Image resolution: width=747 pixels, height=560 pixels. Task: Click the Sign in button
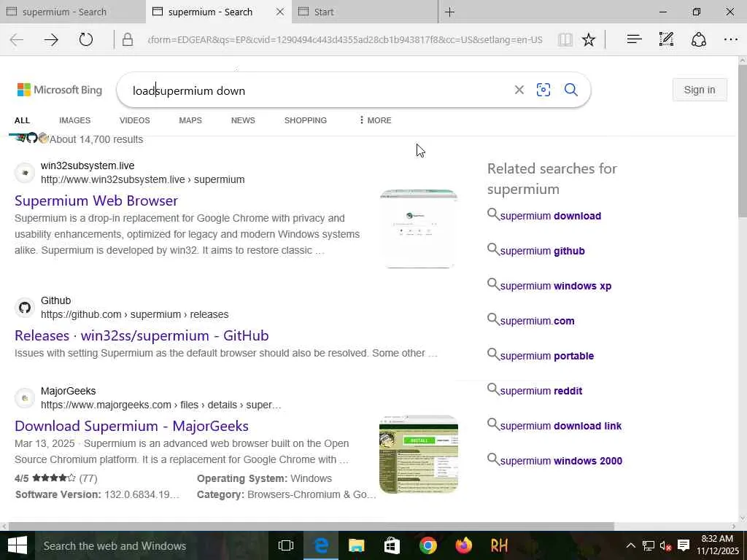click(x=700, y=90)
